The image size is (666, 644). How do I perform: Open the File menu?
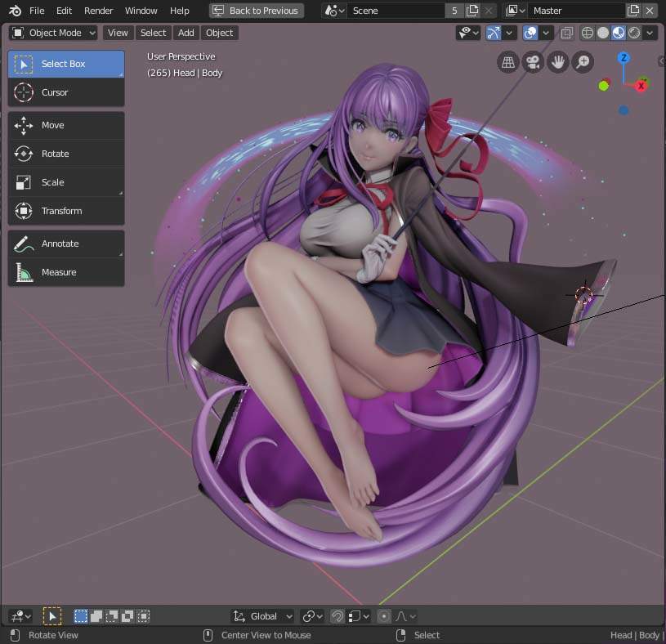tap(37, 11)
